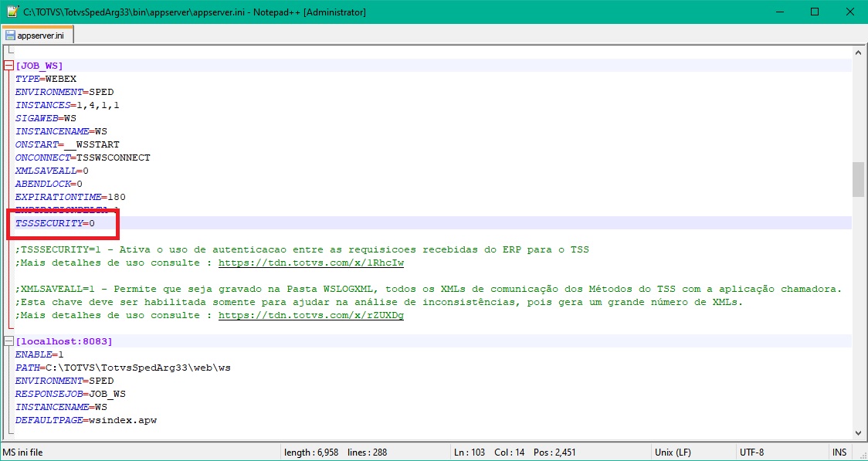Image resolution: width=868 pixels, height=461 pixels.
Task: Click the TYPE=WEBEX line
Action: pyautogui.click(x=46, y=79)
